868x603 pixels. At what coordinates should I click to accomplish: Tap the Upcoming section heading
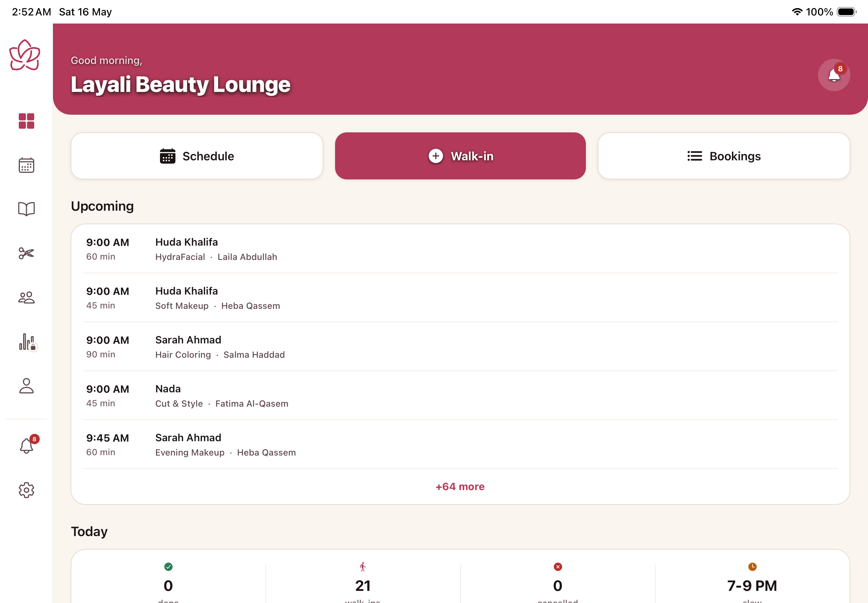point(102,206)
